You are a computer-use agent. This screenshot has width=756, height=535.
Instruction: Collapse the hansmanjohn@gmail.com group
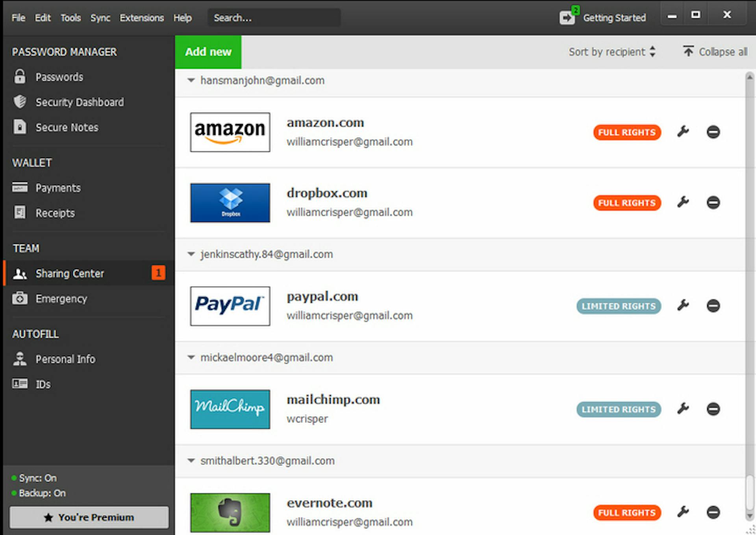[x=191, y=80]
